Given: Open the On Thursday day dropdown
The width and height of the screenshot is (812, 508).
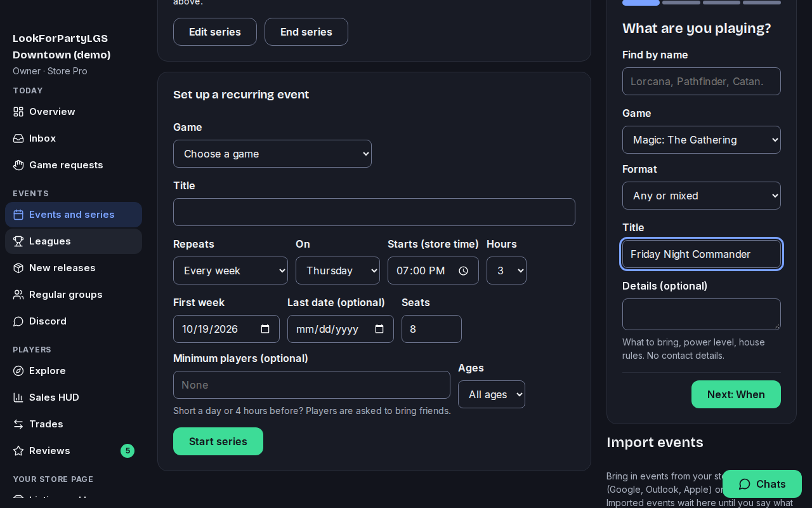Looking at the screenshot, I should 337,271.
